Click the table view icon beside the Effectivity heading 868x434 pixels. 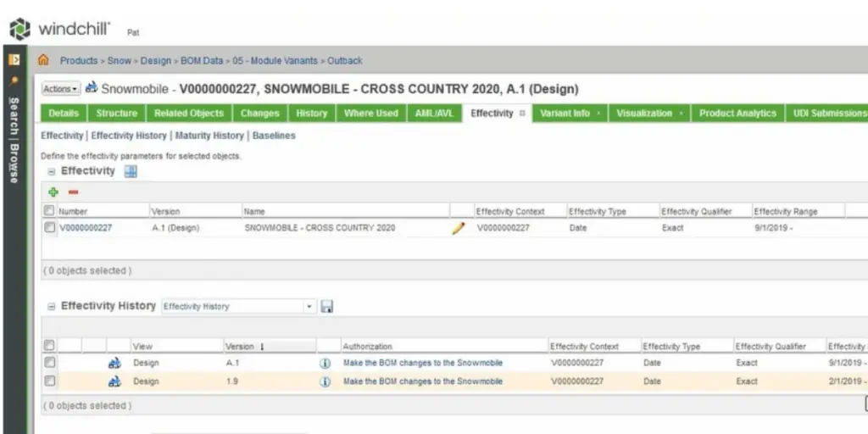coord(131,171)
